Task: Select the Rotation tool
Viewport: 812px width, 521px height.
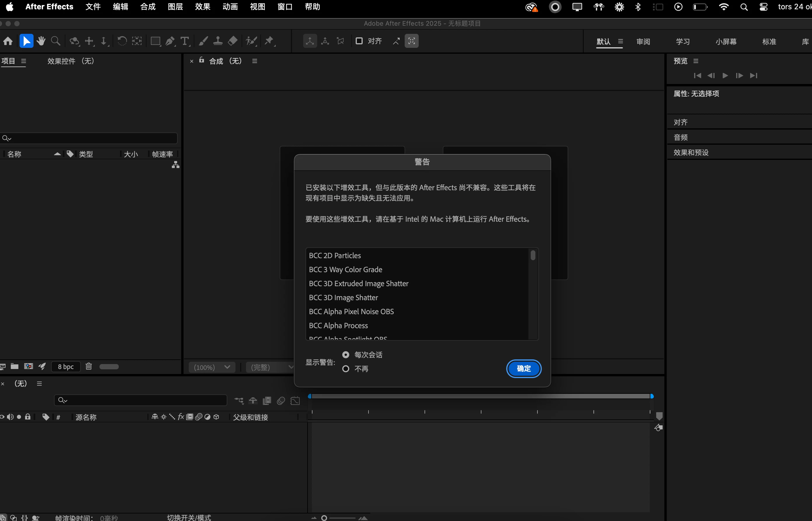Action: click(122, 41)
